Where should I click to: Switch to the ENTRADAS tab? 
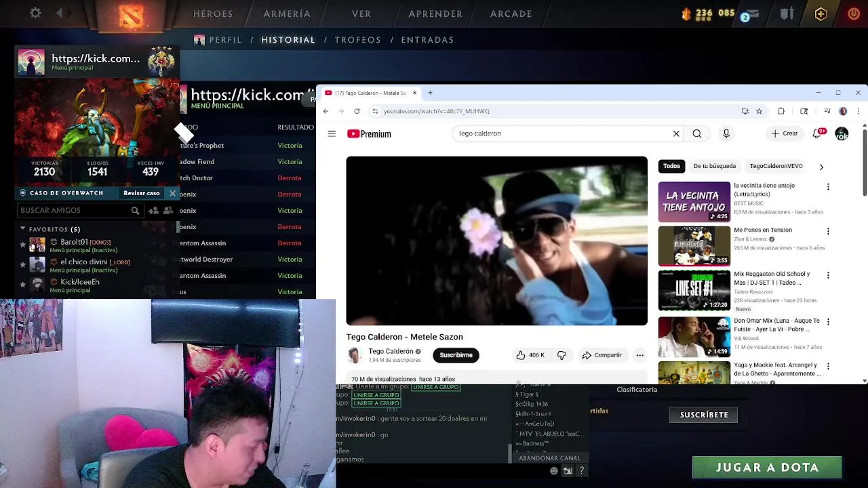[x=427, y=40]
